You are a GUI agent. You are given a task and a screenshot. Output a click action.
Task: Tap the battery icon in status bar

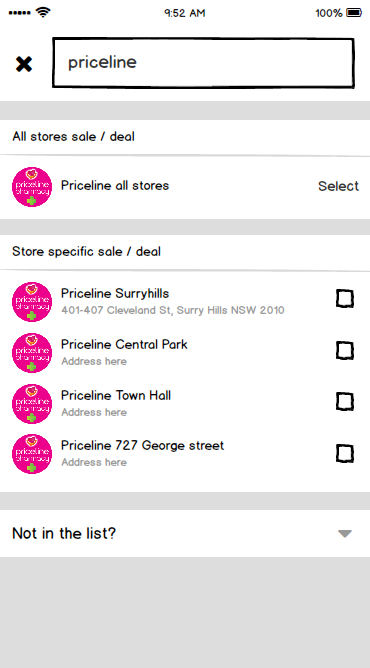click(x=354, y=13)
